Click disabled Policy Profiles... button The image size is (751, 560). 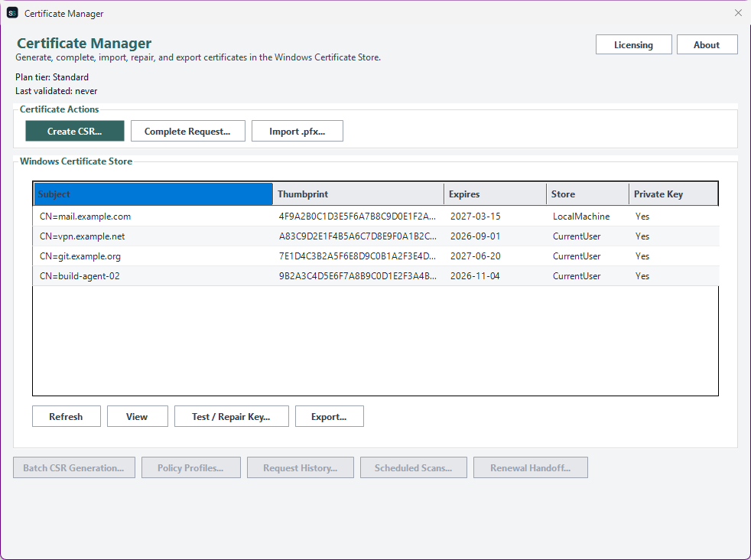click(x=191, y=467)
